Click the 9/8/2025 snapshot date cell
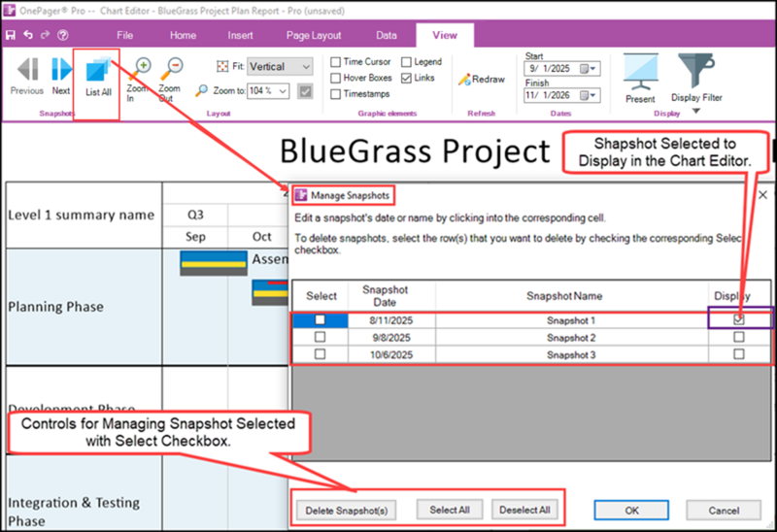The height and width of the screenshot is (532, 777). (391, 338)
